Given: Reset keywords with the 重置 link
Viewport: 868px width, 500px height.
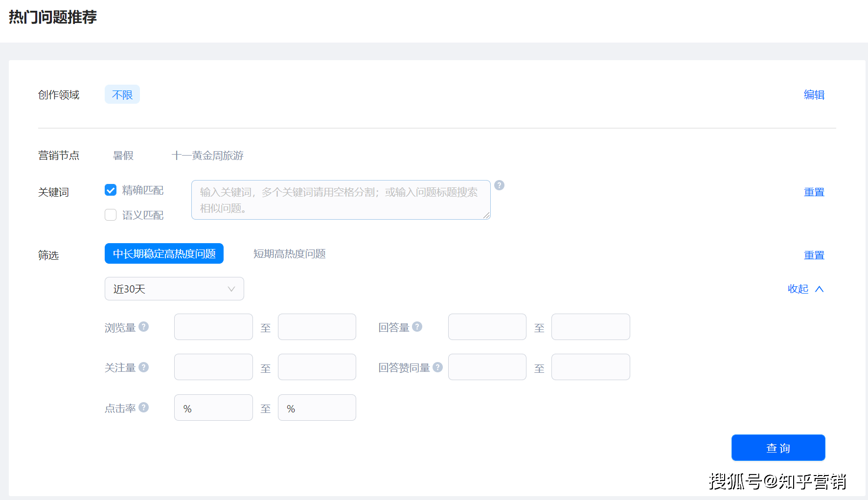Looking at the screenshot, I should (814, 192).
